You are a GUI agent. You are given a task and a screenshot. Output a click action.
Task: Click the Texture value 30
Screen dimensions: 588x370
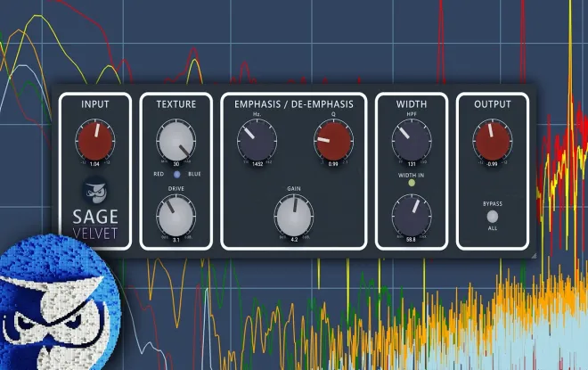tap(176, 164)
